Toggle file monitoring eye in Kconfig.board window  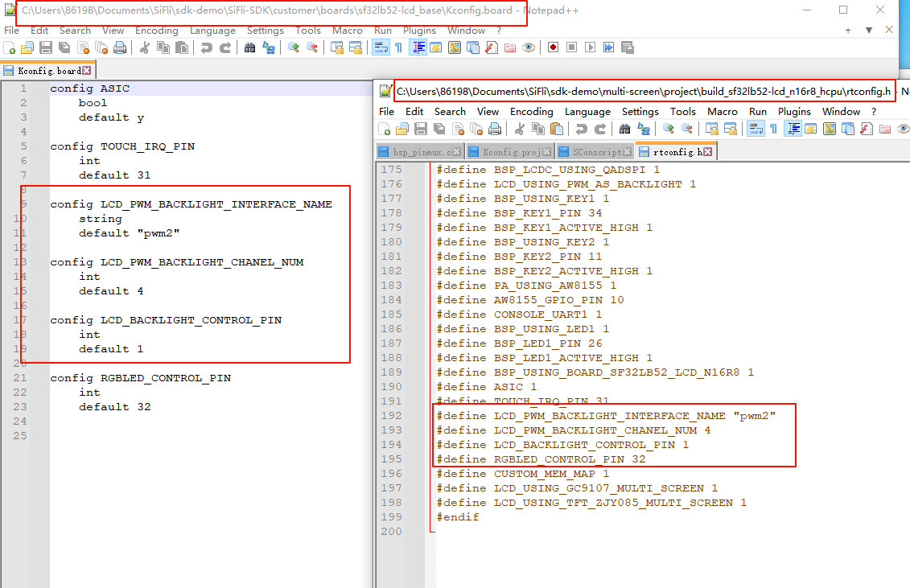tap(529, 47)
